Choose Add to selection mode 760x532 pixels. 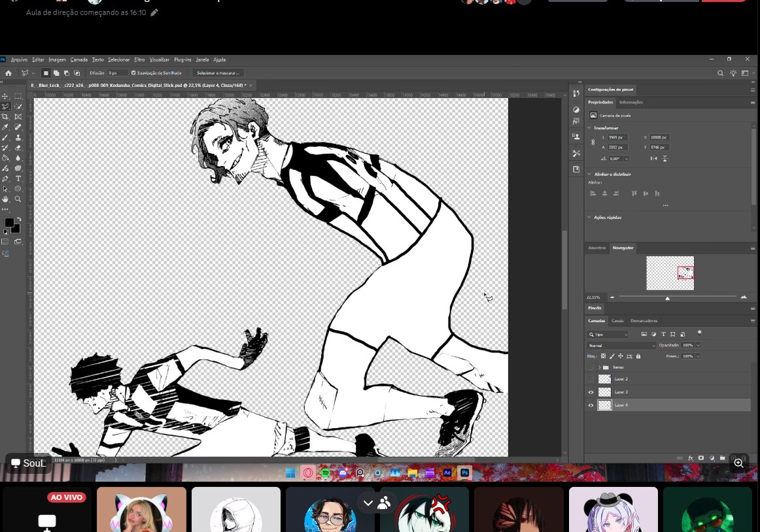coord(56,73)
